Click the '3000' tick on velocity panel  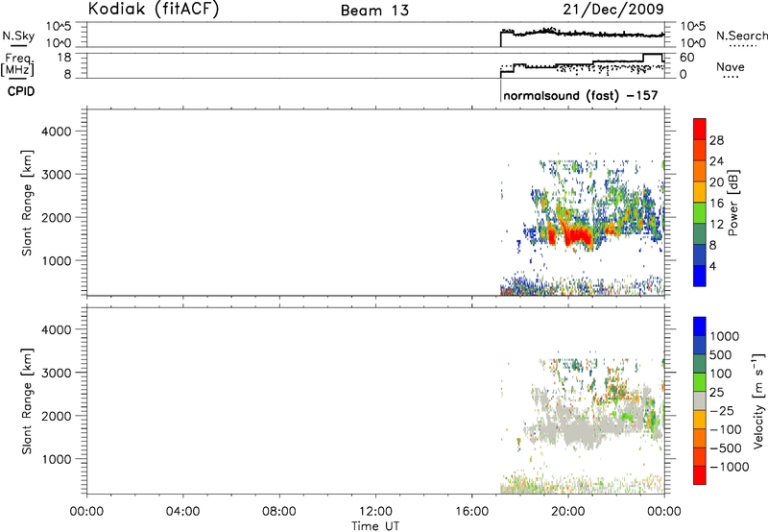[57, 373]
